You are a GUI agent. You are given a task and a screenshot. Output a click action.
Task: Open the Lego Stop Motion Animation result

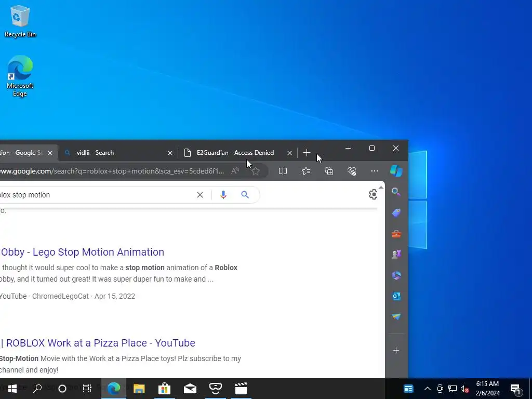point(82,252)
